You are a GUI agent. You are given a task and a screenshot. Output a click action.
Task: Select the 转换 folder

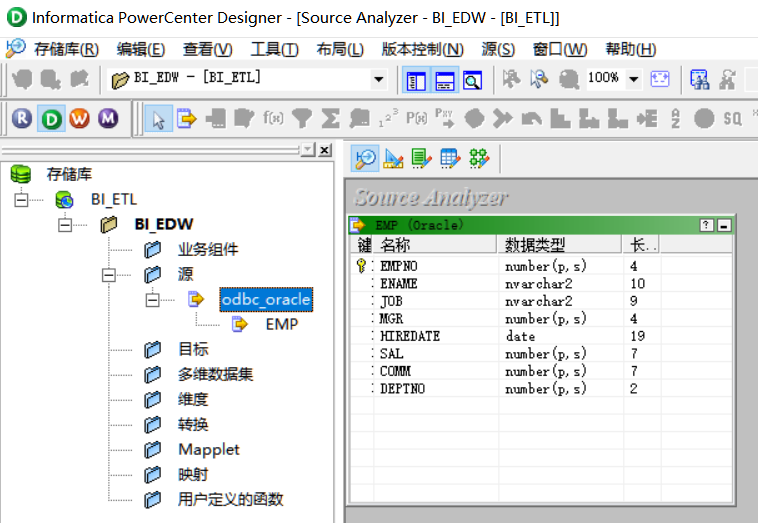[193, 424]
